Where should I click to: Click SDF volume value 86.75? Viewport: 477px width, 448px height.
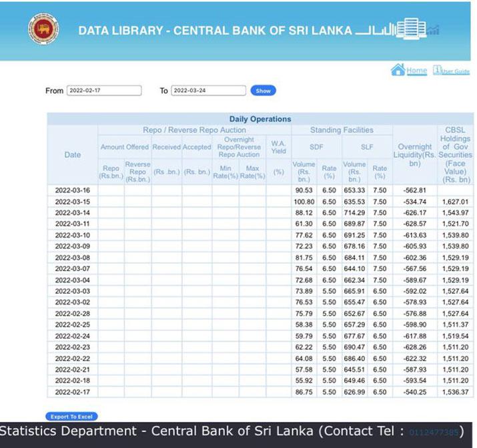304,392
